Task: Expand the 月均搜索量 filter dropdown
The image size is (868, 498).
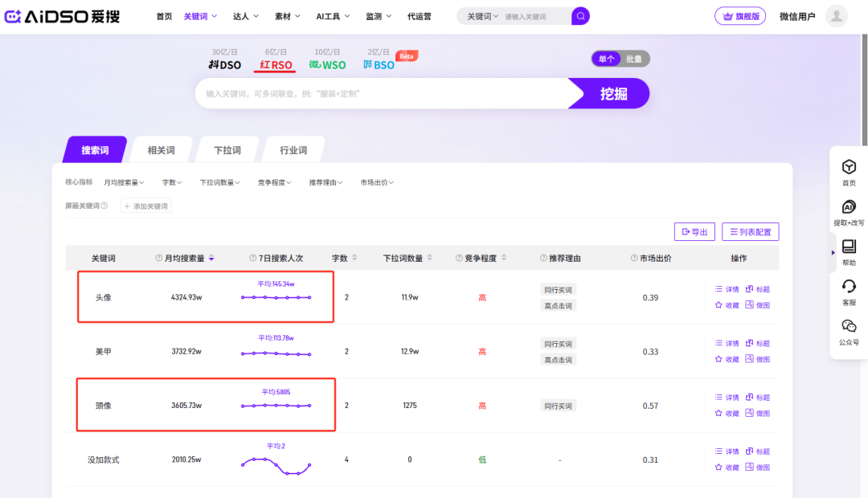Action: click(x=124, y=182)
